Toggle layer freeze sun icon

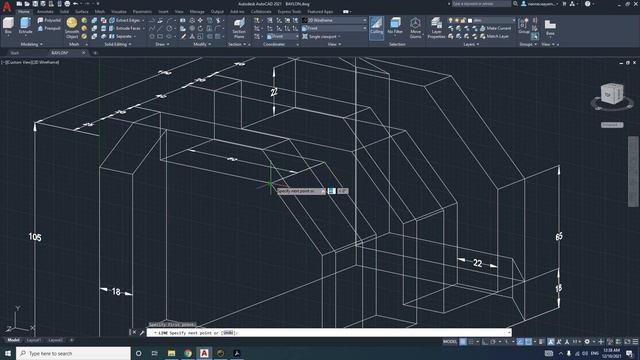(457, 20)
